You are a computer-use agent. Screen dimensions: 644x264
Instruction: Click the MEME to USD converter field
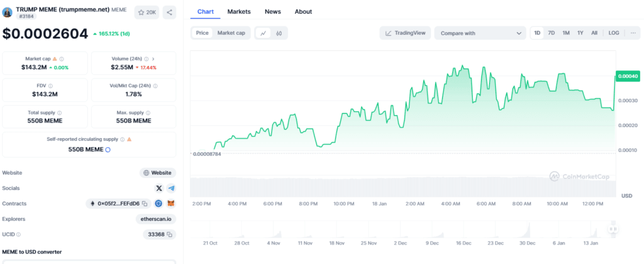click(x=89, y=261)
